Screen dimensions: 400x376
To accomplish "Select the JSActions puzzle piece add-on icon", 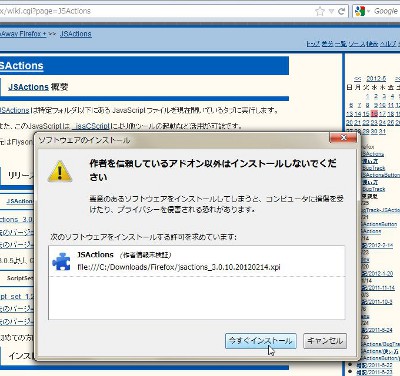I will pos(61,261).
